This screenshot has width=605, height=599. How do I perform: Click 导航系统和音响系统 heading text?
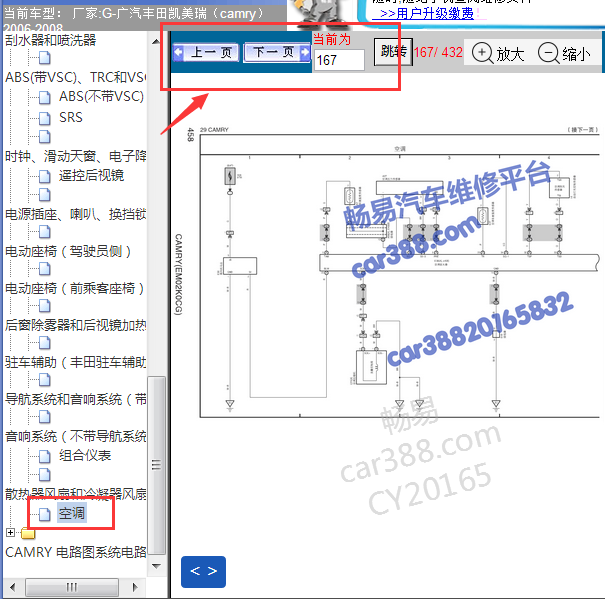coord(76,399)
